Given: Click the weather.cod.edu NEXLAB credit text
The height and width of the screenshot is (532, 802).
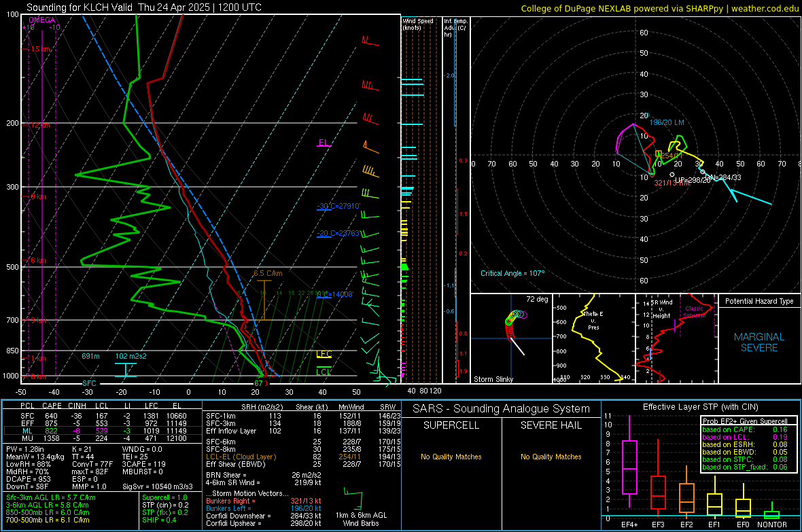Looking at the screenshot, I should coord(659,8).
